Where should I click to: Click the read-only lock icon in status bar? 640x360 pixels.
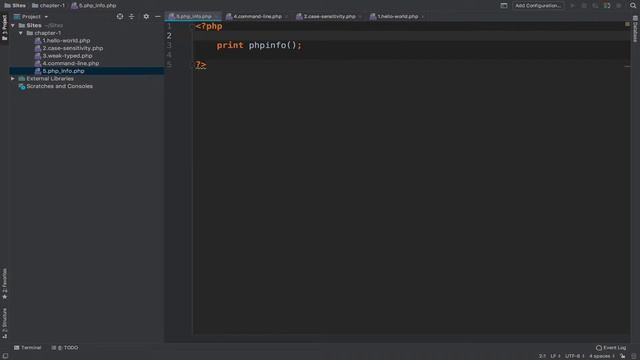pos(622,356)
